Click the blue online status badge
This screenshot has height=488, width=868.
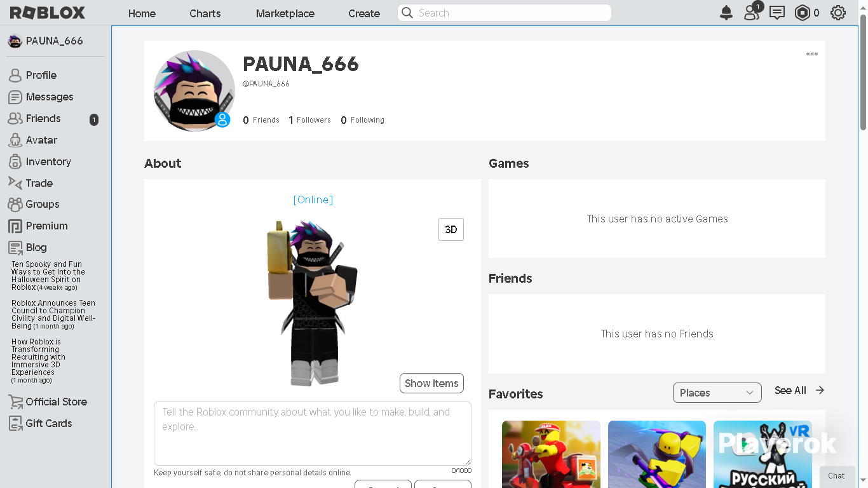222,119
